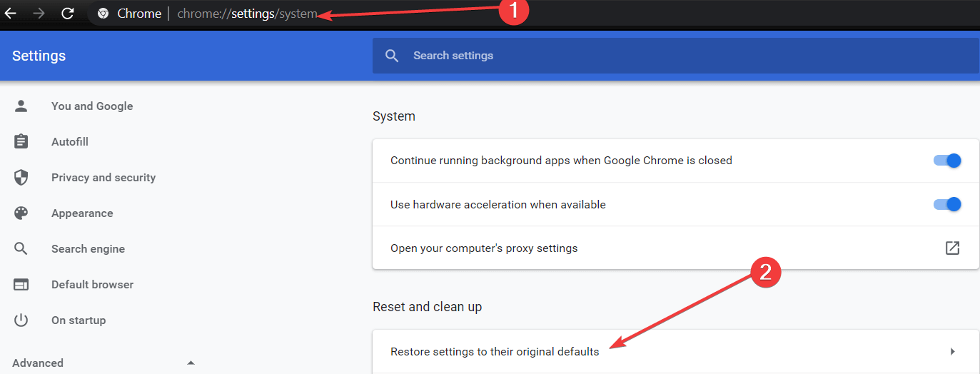The image size is (980, 374).
Task: Click the You and Google person icon
Action: click(21, 106)
